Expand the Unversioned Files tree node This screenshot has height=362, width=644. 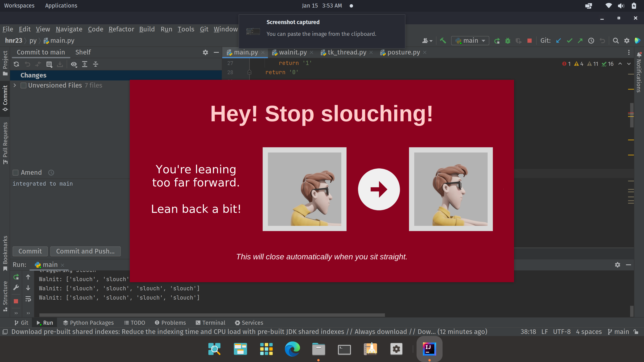(x=15, y=85)
